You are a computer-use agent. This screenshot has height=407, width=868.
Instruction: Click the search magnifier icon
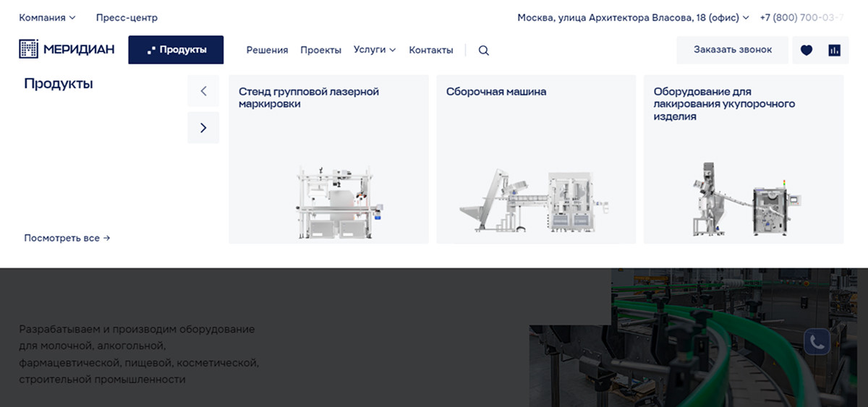pos(484,51)
